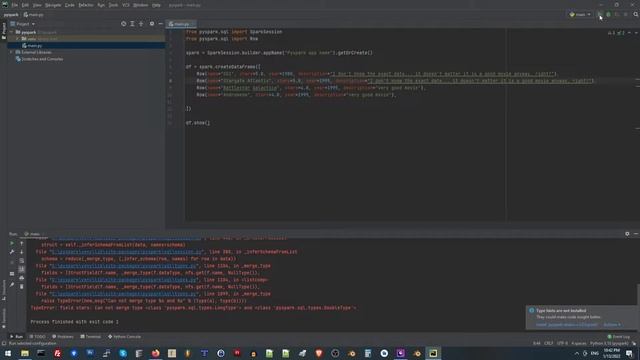The width and height of the screenshot is (640, 360).
Task: Expand all nodes in Project tree
Action: [x=132, y=24]
